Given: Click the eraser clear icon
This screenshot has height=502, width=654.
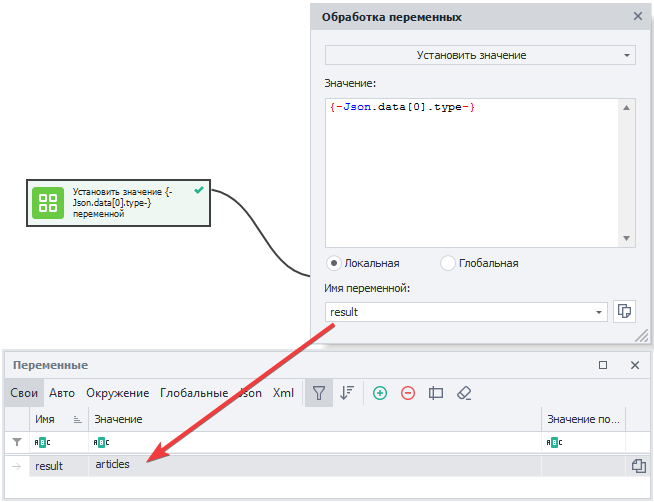Looking at the screenshot, I should [x=463, y=393].
